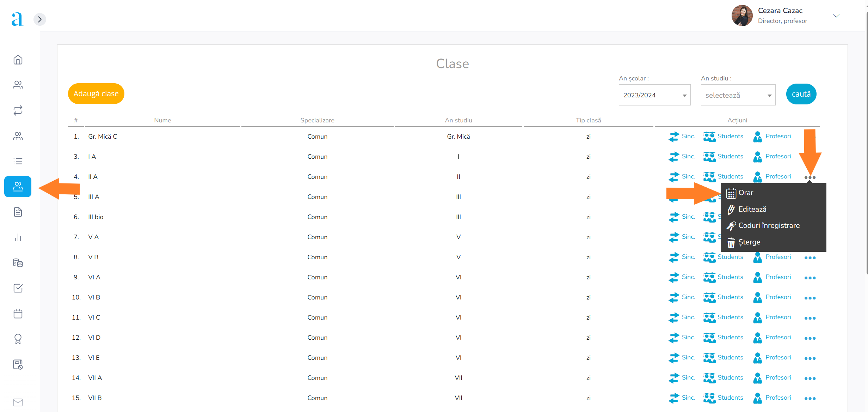Open the group people sidebar icon
Image resolution: width=868 pixels, height=412 pixels.
18,136
